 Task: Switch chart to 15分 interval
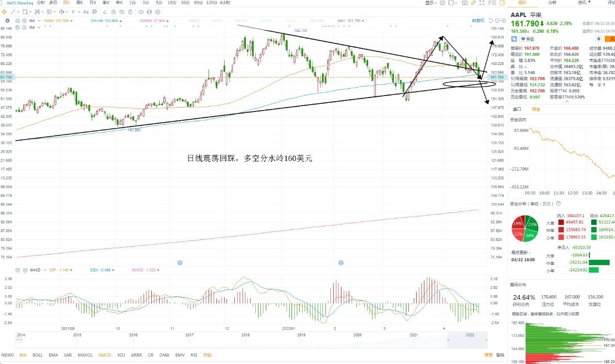pyautogui.click(x=172, y=3)
